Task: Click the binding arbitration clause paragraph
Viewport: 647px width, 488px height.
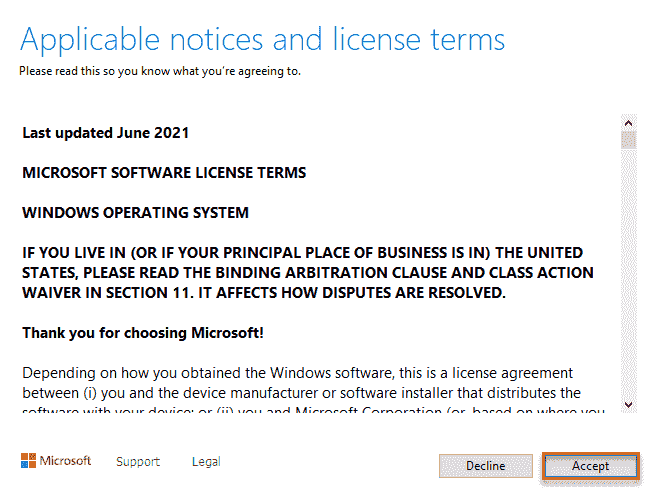Action: pos(300,272)
